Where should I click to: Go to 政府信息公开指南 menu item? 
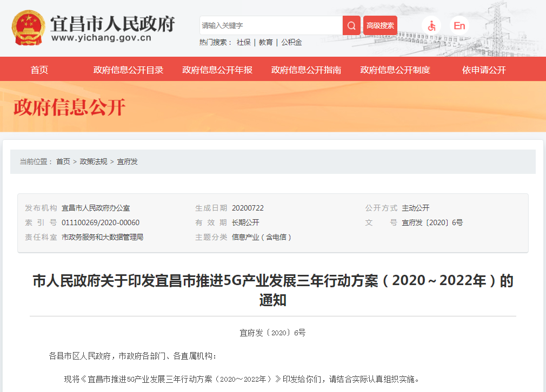point(307,70)
